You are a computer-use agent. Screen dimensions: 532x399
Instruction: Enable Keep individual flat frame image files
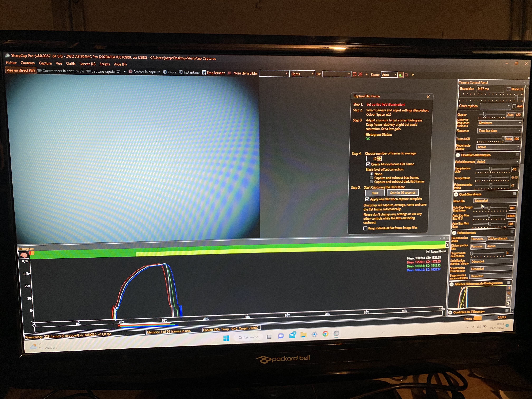pos(365,228)
